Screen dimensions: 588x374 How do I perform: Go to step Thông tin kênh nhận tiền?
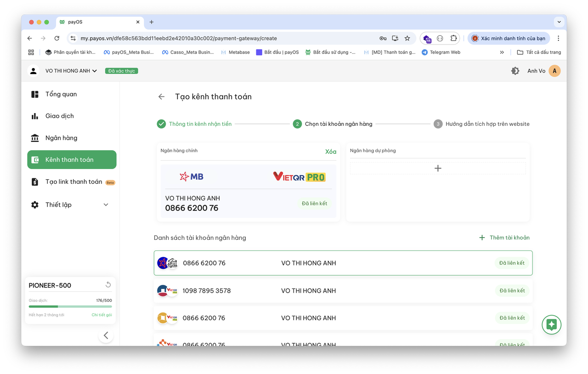click(x=194, y=124)
